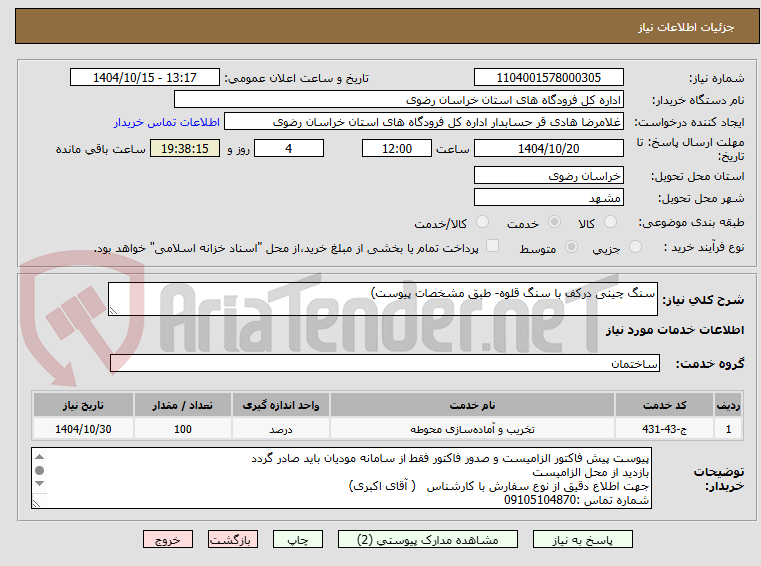Viewport: 761px width, 566px height.
Task: Click the ساعت باقی مانده label
Action: pos(100,149)
